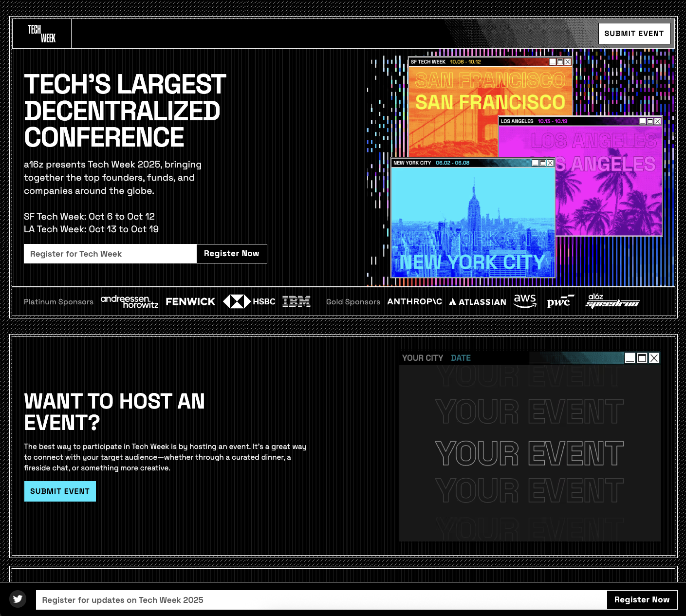Open the Atlassian sponsor logo
The height and width of the screenshot is (616, 686).
click(478, 302)
